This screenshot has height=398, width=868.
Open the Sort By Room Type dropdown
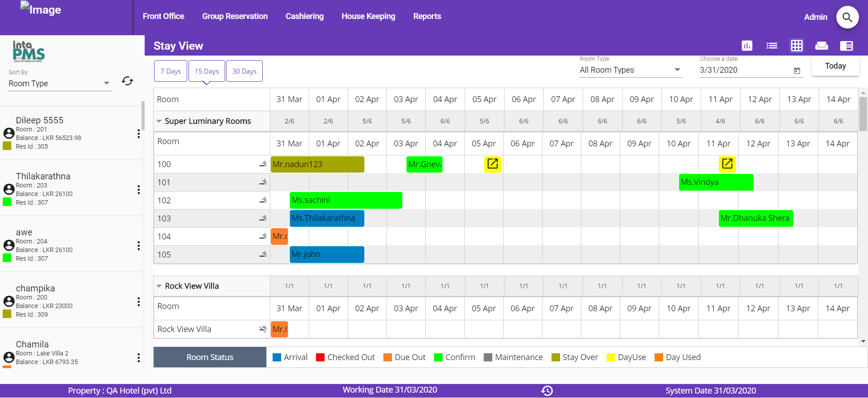point(59,84)
